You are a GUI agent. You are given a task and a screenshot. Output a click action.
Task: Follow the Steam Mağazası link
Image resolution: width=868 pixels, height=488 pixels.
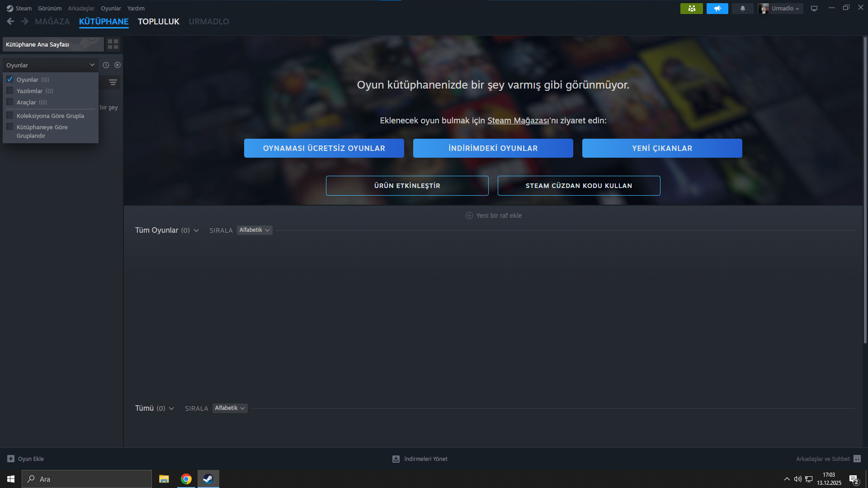(x=518, y=121)
